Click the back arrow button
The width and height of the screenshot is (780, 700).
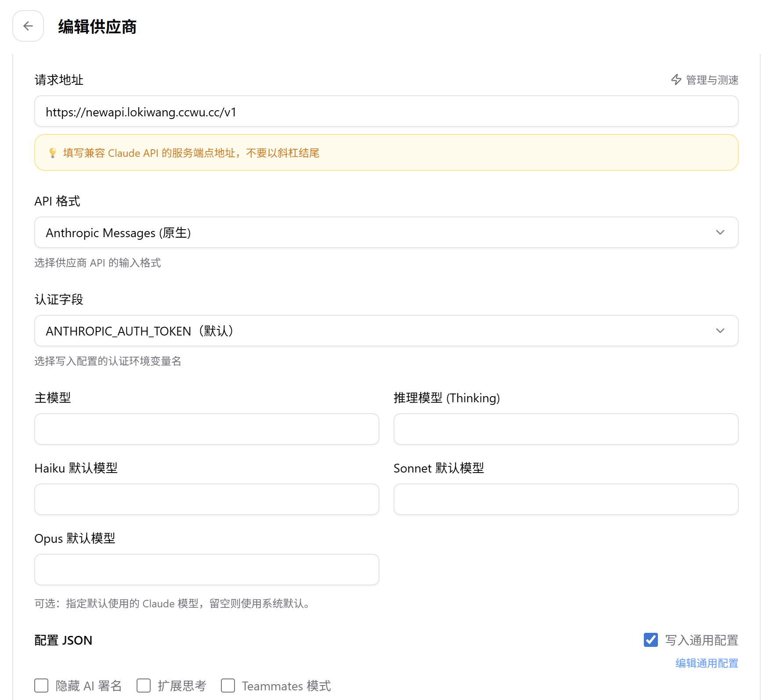[28, 26]
